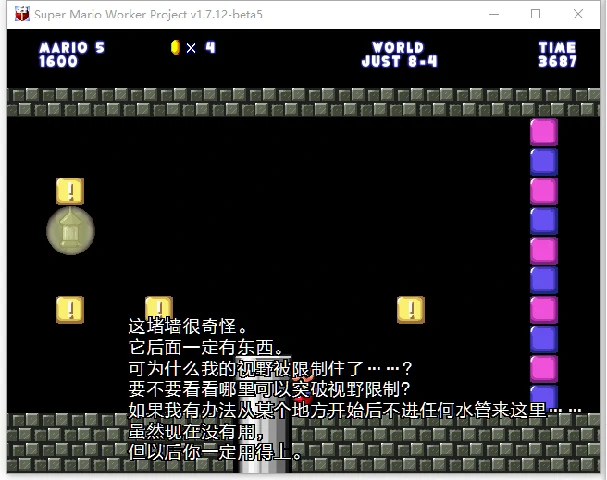Click the Super Mario Worker app icon in title bar
Image resolution: width=607 pixels, height=480 pixels.
22,14
